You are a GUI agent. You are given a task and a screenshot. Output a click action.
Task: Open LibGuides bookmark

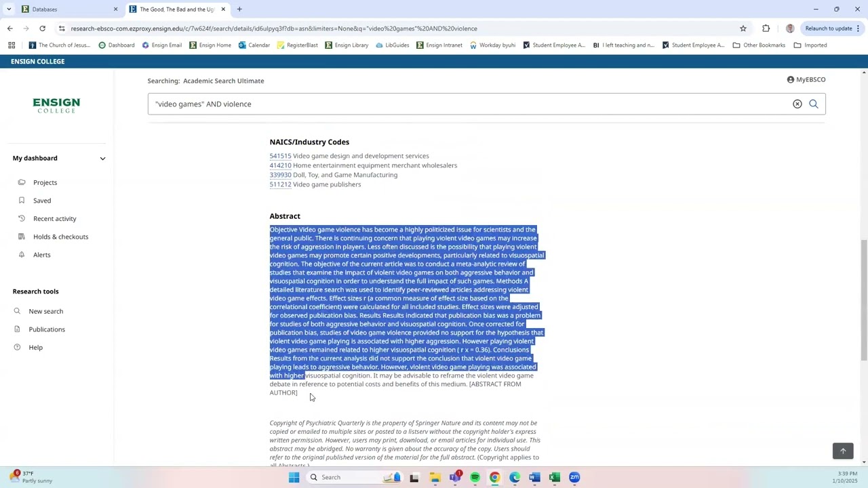coord(392,45)
